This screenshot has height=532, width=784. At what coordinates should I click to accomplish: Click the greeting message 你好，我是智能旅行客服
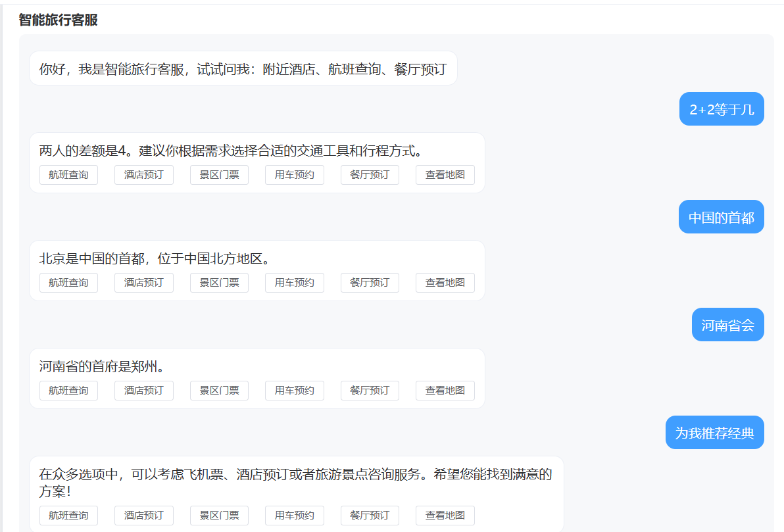tap(243, 68)
